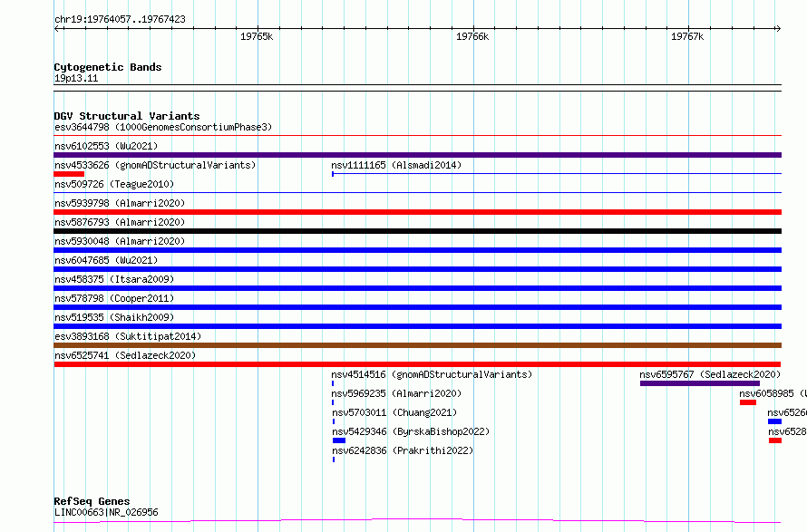Open the DGV Structural Variants track heading
This screenshot has height=532, width=807.
(127, 116)
